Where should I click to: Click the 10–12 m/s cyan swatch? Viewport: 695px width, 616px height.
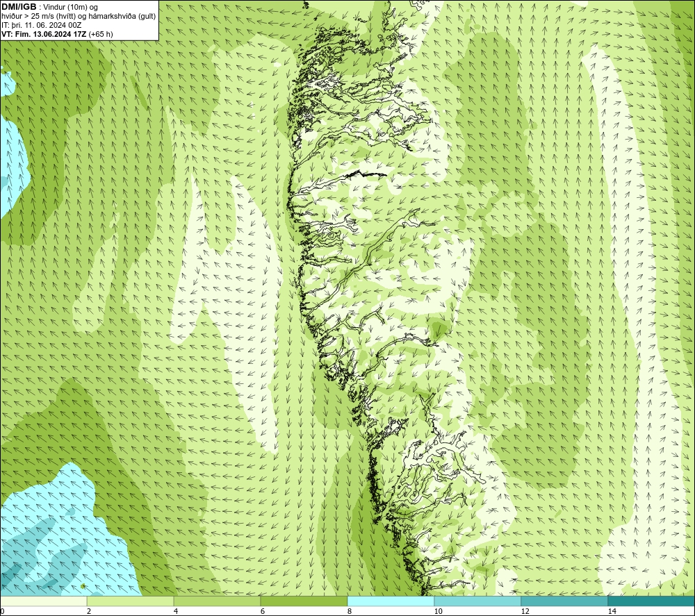(x=478, y=601)
